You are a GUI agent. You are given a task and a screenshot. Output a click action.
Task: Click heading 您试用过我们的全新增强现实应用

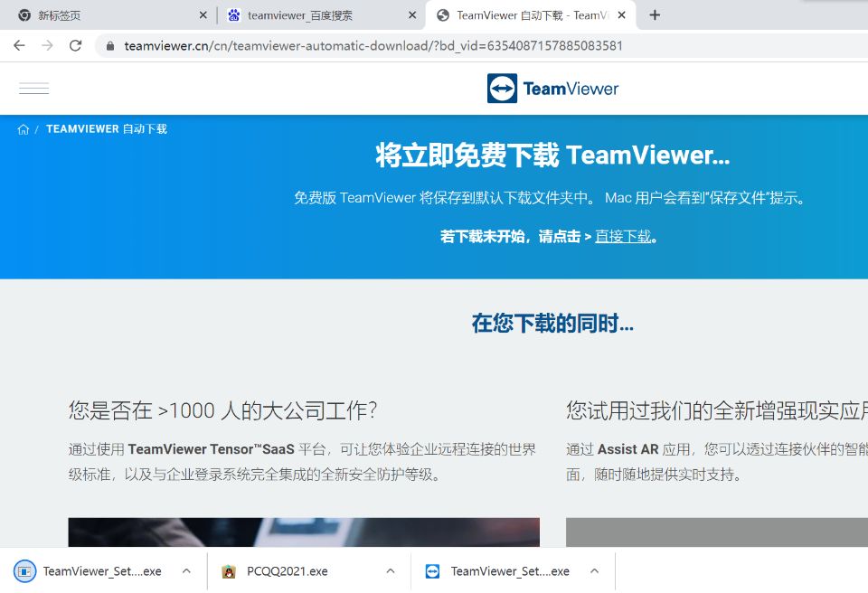coord(717,410)
